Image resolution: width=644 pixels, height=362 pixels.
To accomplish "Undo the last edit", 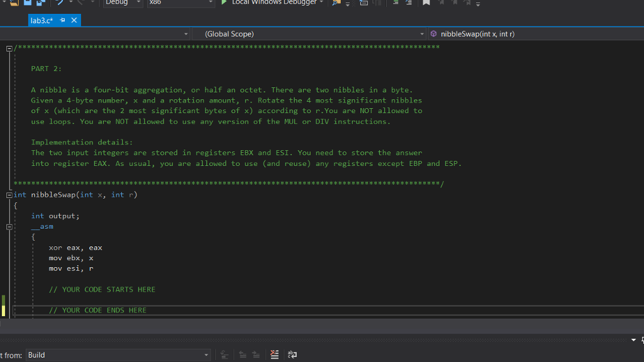I will [x=58, y=3].
